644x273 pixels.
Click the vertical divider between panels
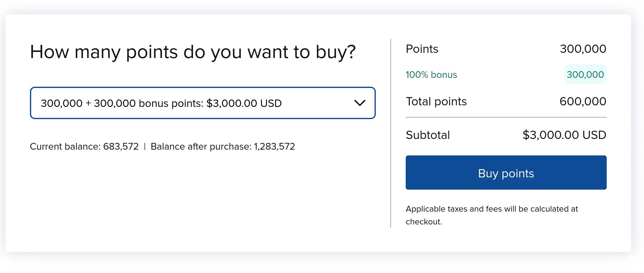coord(391,133)
